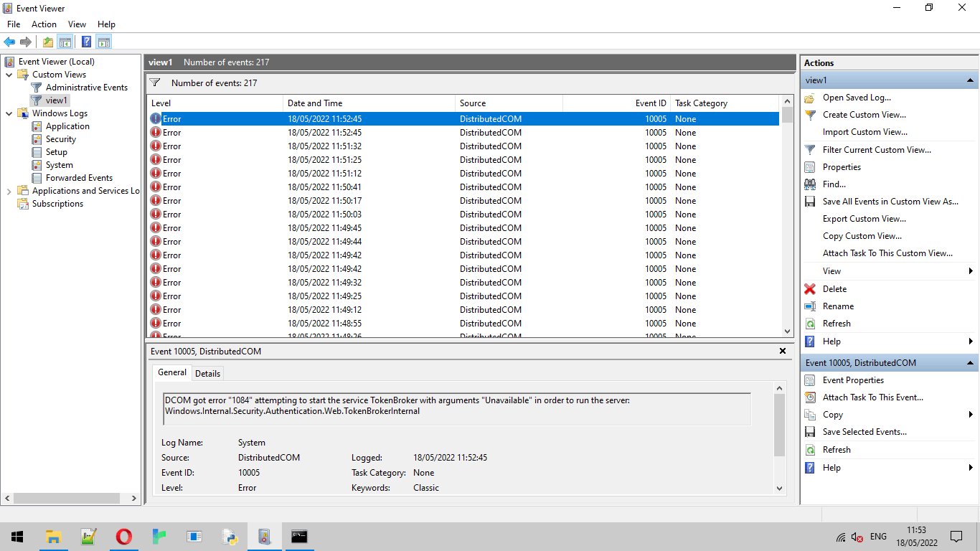Select the System log in tree
This screenshot has height=551, width=980.
click(59, 165)
